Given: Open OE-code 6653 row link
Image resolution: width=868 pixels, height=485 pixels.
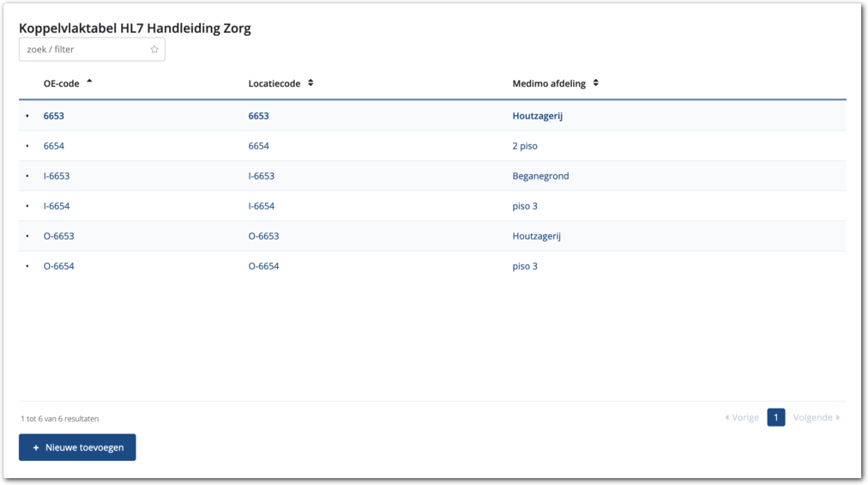Looking at the screenshot, I should 54,116.
